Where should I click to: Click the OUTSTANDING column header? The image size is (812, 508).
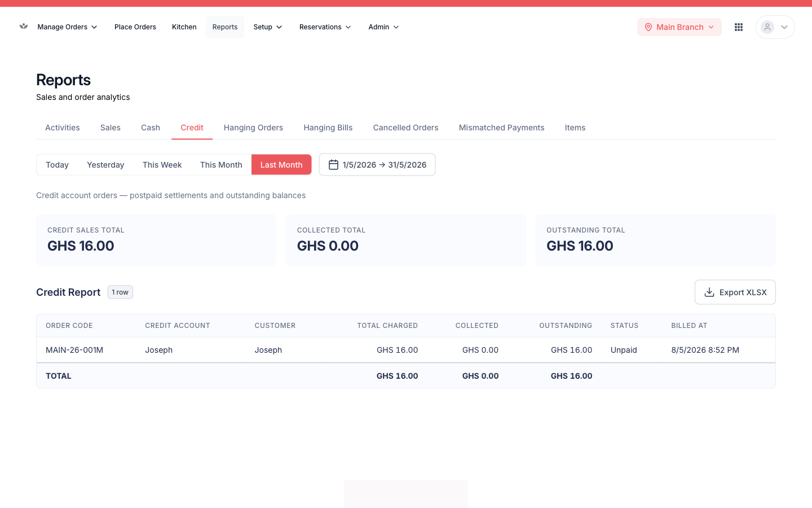566,326
